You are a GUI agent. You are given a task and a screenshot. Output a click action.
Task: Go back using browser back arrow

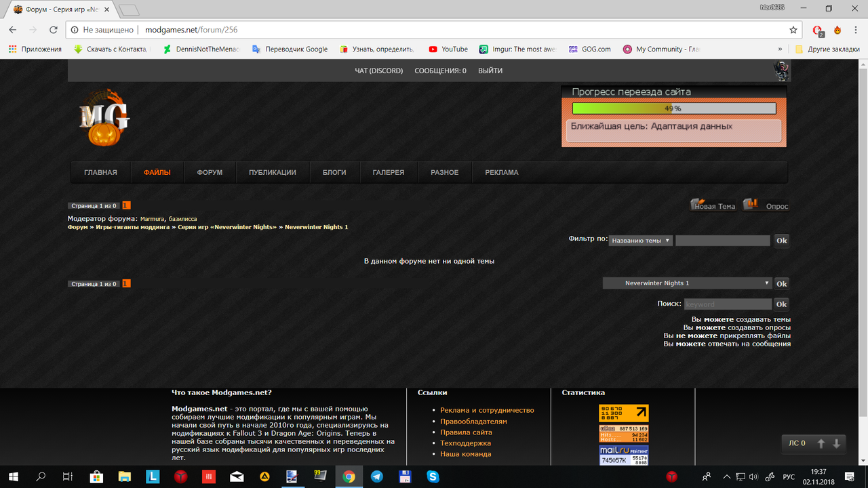[x=13, y=30]
